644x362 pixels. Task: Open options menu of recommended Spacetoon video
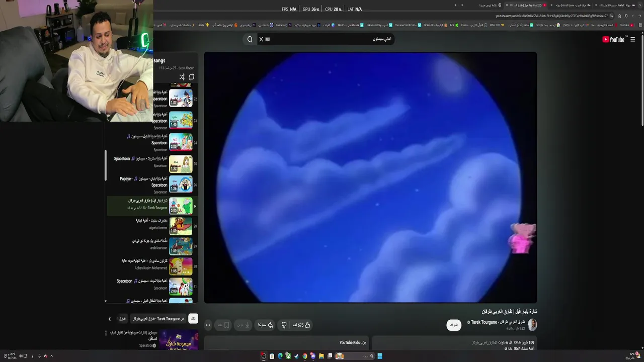coord(106,333)
